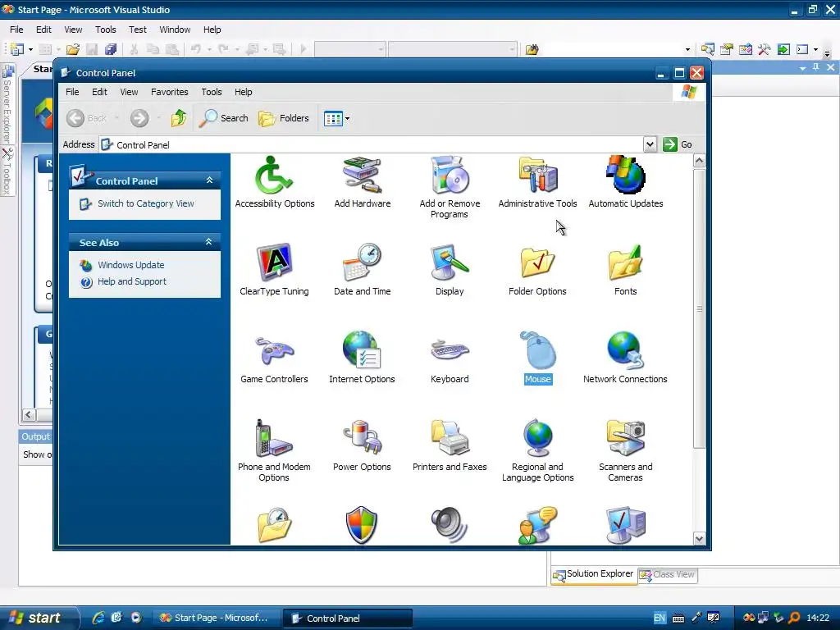Collapse the Control Panel task section

209,180
